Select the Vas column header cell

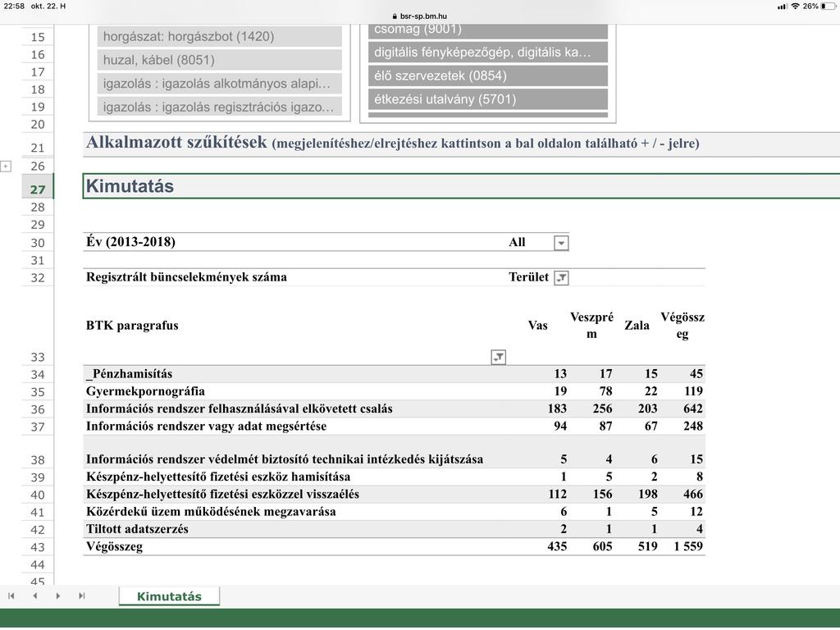[x=538, y=325]
